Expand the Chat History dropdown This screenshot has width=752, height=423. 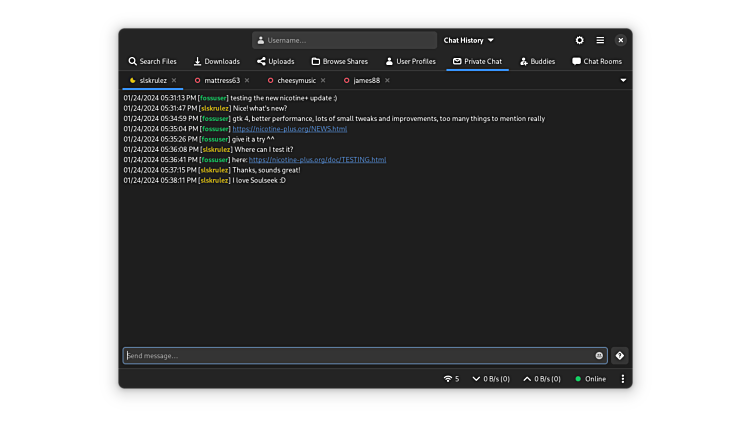click(469, 40)
